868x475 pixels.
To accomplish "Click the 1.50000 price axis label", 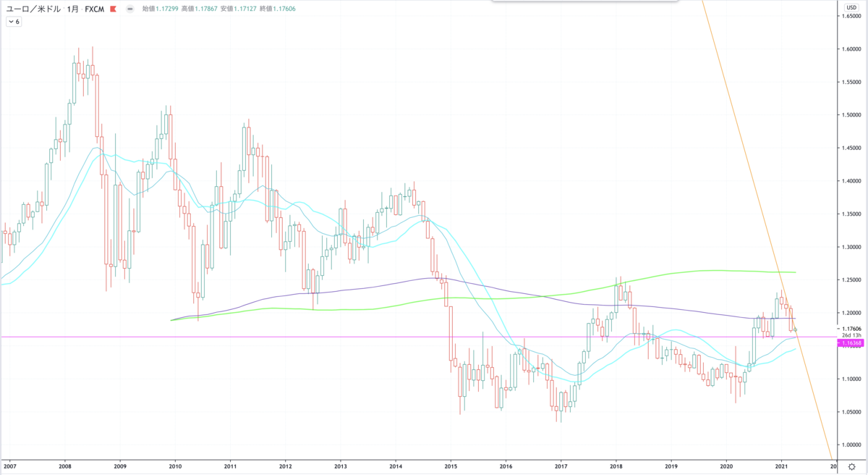I will coord(851,115).
